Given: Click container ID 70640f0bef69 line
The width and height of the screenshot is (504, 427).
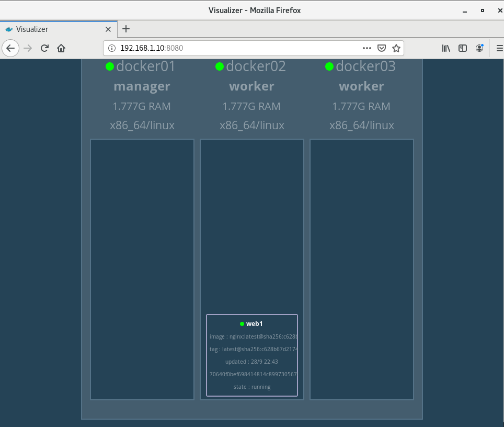Looking at the screenshot, I should (x=253, y=374).
